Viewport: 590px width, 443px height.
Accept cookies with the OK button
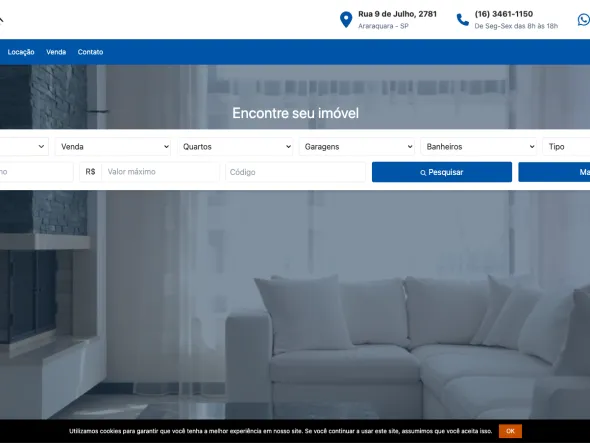(510, 431)
